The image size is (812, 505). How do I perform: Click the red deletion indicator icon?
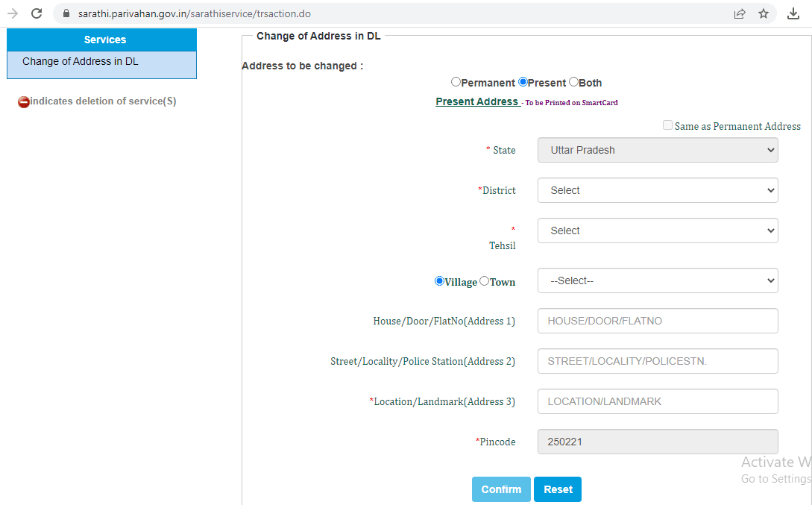tap(23, 102)
